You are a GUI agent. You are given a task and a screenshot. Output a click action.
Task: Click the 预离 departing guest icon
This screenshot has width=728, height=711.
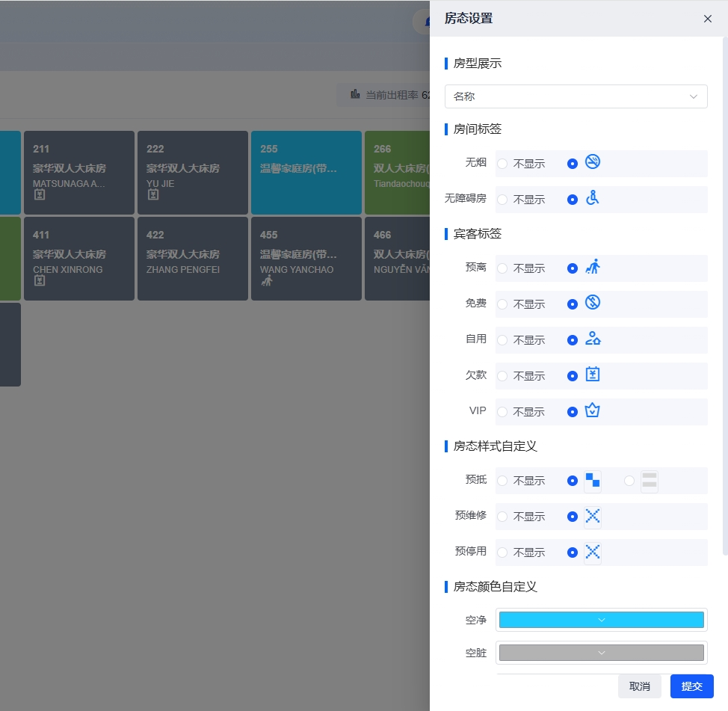click(x=592, y=267)
